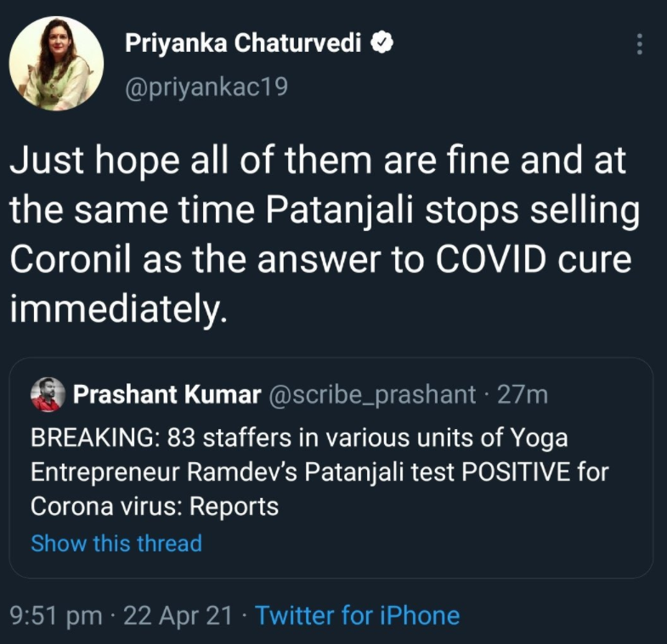Click the 22 Apr 21 date

click(178, 615)
